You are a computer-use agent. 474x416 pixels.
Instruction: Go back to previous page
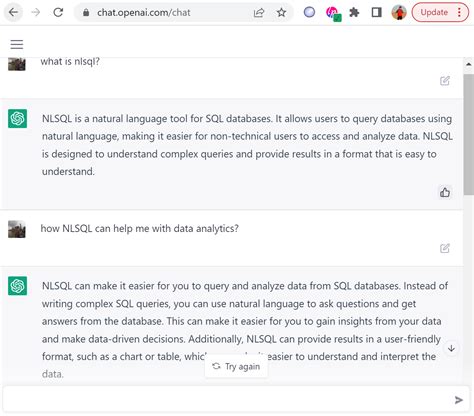point(13,12)
